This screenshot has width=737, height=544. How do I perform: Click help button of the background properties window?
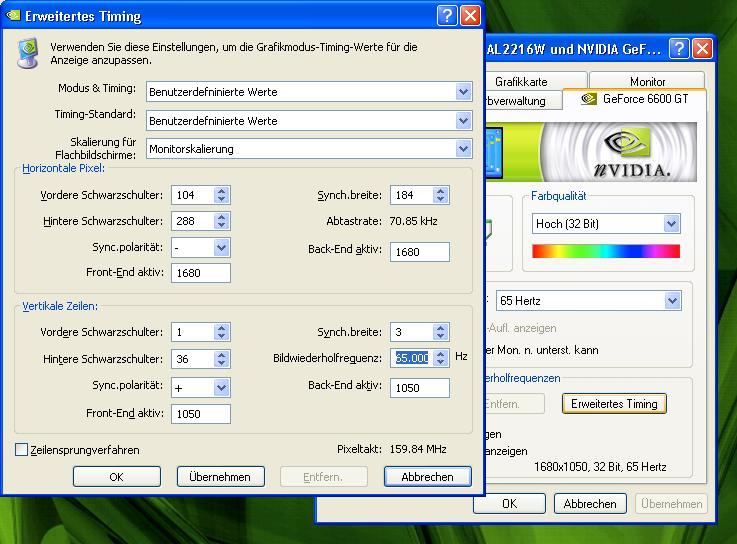point(679,48)
